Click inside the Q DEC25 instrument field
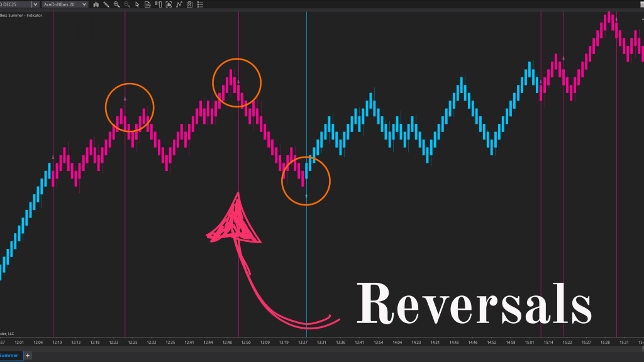 tap(13, 4)
